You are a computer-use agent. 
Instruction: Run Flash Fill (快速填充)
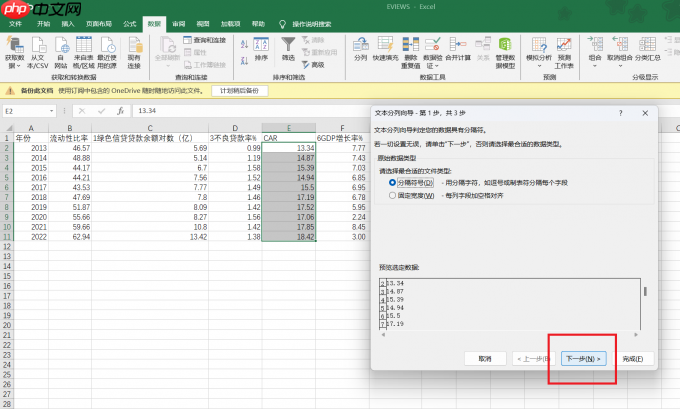(385, 49)
